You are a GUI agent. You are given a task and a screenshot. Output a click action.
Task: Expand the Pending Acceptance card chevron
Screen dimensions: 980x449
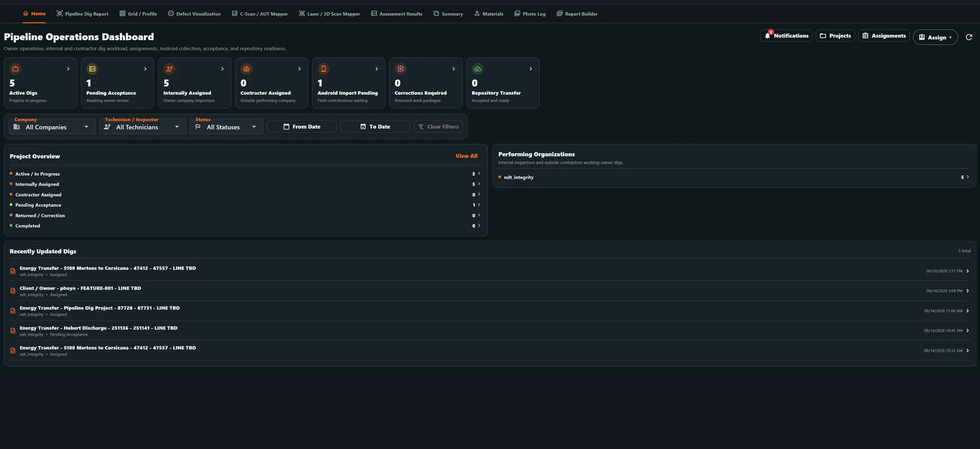[145, 69]
